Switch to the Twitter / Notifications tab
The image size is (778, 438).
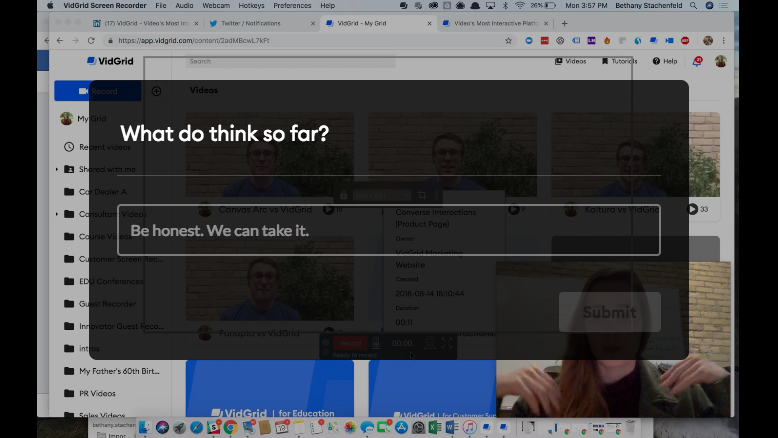point(251,23)
